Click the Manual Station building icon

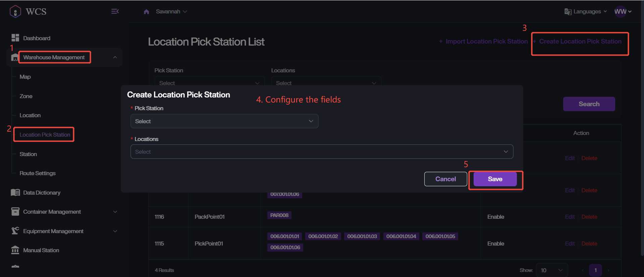15,250
